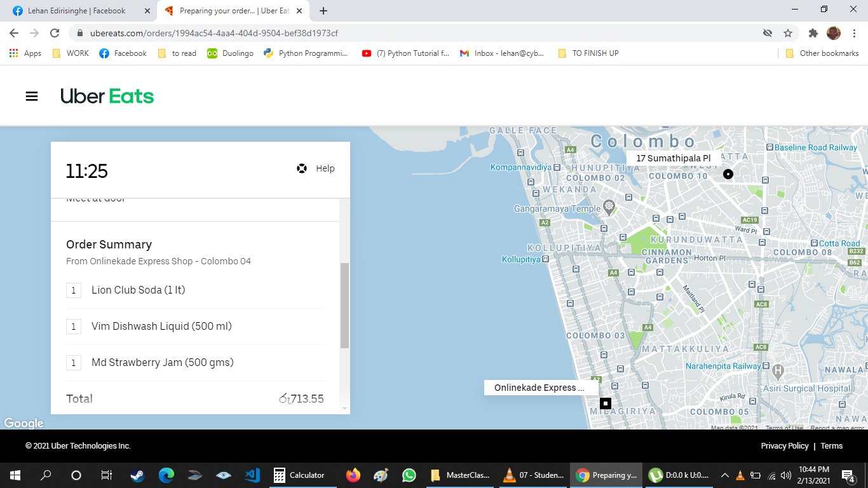This screenshot has height=488, width=868.
Task: Select the Md Strawberry Jam (500 gms) item
Action: [x=195, y=363]
